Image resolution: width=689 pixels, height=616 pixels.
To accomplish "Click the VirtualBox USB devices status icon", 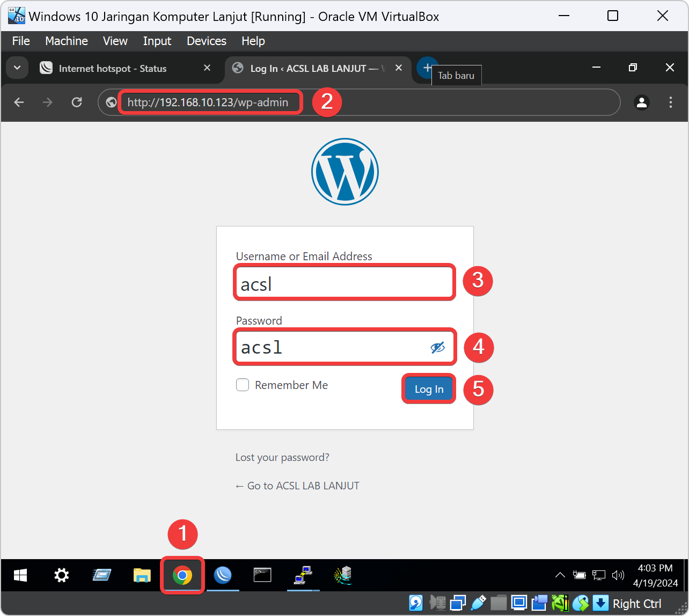I will click(x=479, y=603).
